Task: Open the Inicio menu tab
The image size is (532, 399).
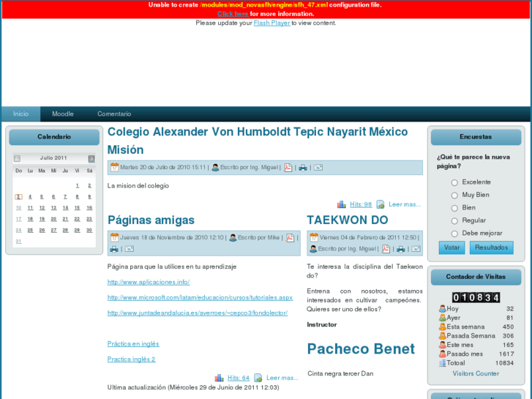Action: 20,113
